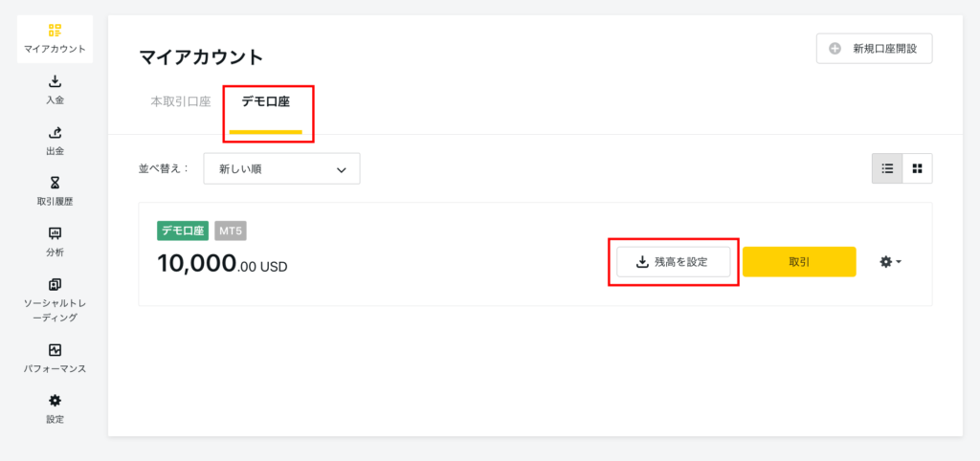Switch to list view layout
Screen dimensions: 980x461
tap(887, 168)
